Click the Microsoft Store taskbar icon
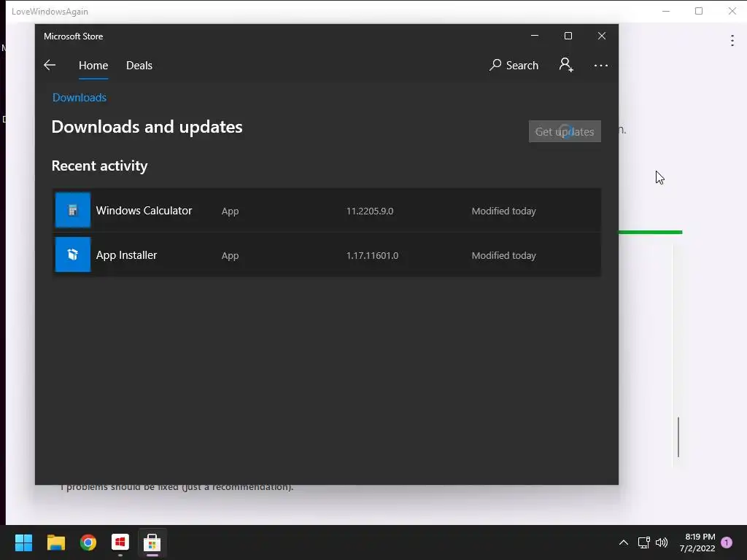Viewport: 747px width, 560px height. (x=152, y=542)
